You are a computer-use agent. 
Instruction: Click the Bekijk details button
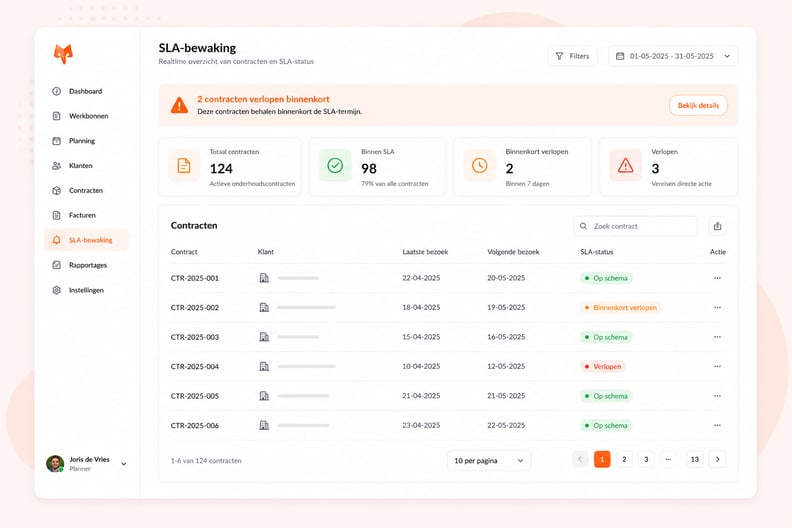coord(698,106)
